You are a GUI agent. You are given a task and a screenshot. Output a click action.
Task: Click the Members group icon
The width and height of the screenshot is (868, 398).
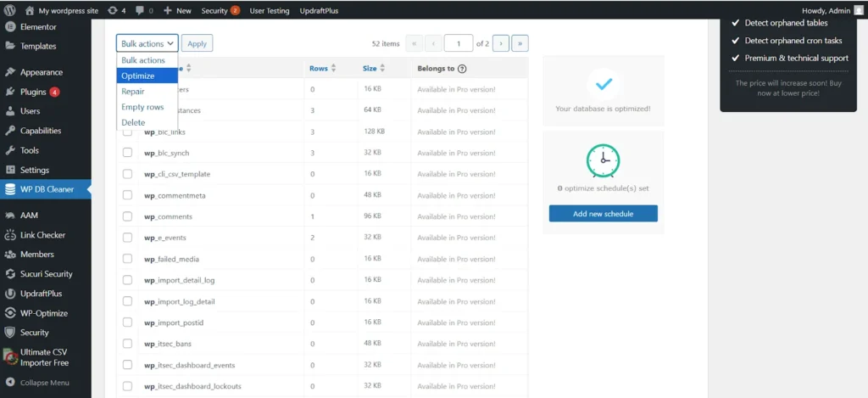click(x=9, y=255)
